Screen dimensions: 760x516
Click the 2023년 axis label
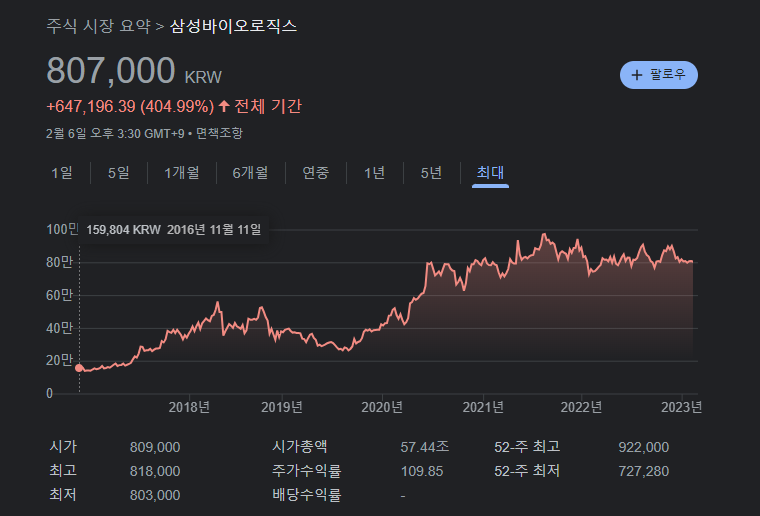(681, 407)
